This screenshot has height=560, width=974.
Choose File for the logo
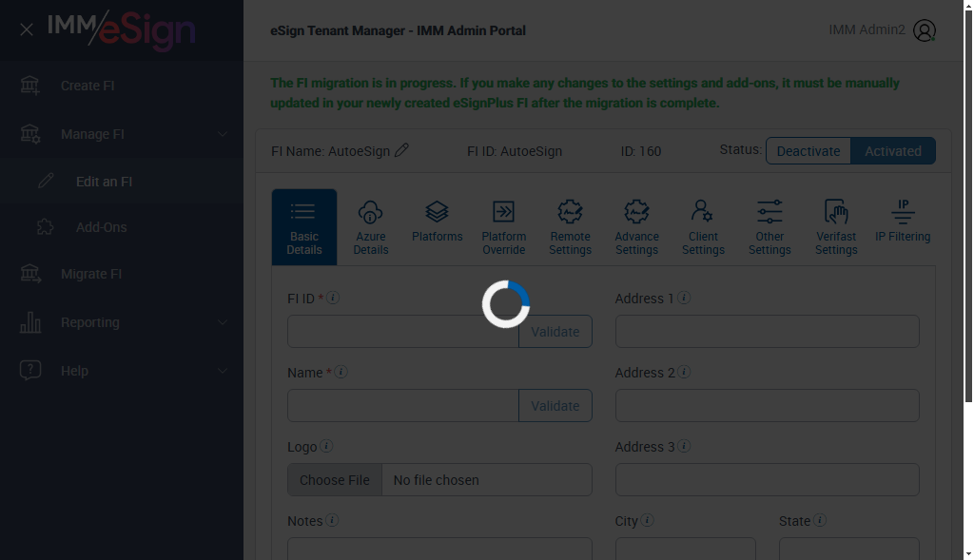pyautogui.click(x=335, y=480)
